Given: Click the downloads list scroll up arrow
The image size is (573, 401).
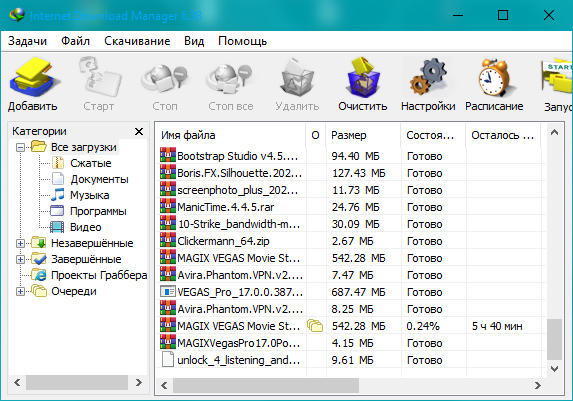Looking at the screenshot, I should (x=554, y=133).
